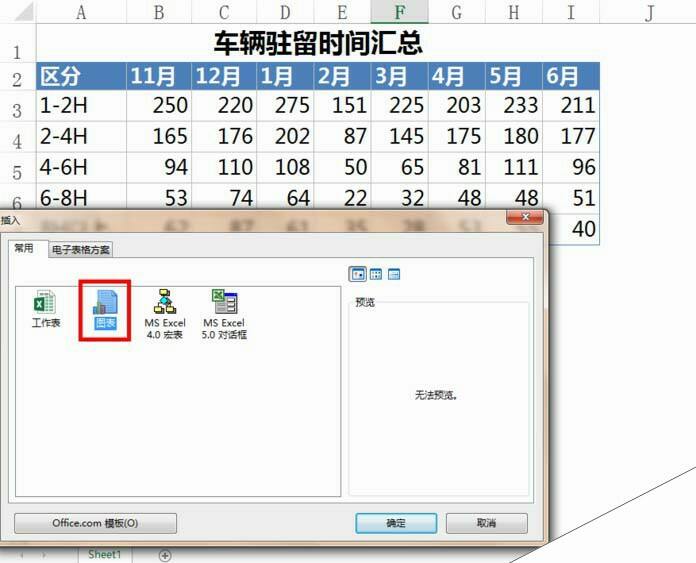Click the 5月 header cell
The height and width of the screenshot is (563, 696).
pyautogui.click(x=514, y=76)
